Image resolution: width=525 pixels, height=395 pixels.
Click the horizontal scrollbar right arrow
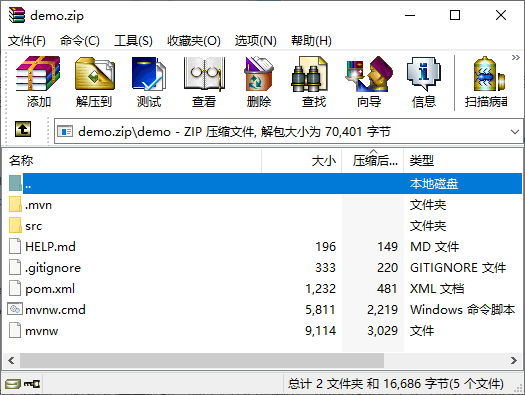pyautogui.click(x=514, y=361)
